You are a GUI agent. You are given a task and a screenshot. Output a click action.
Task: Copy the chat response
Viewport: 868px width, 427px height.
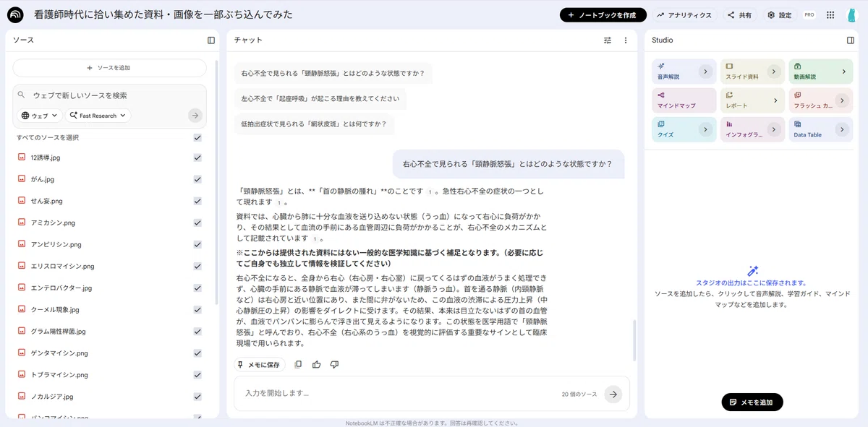pos(298,365)
